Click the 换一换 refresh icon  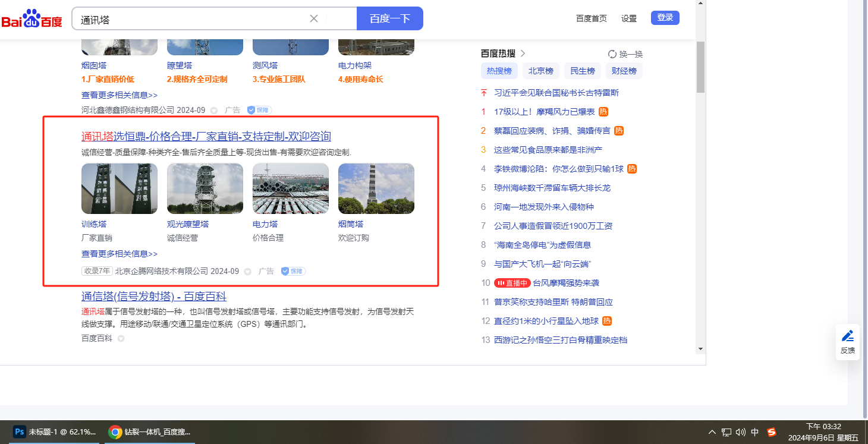point(612,54)
